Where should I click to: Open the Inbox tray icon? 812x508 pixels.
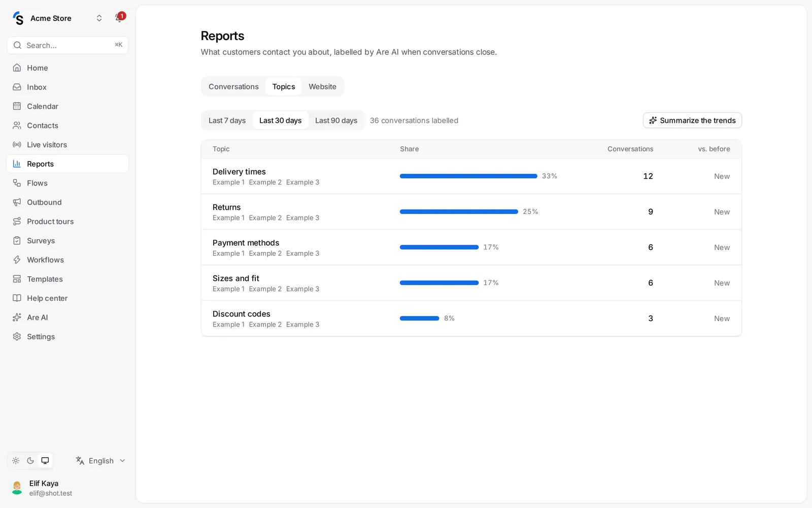click(x=17, y=87)
